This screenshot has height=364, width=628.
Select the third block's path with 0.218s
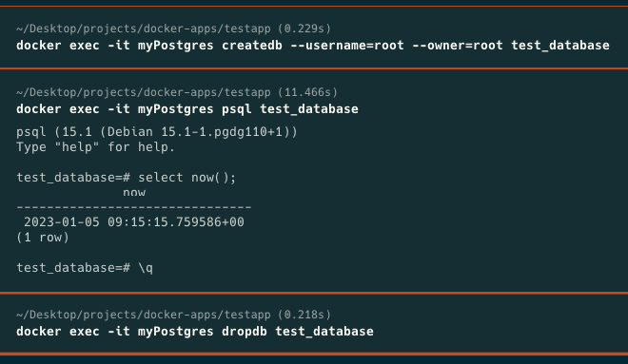[x=174, y=315]
